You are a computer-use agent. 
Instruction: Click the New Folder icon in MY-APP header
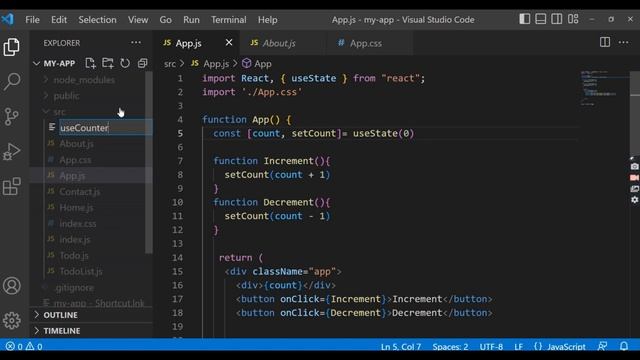pyautogui.click(x=108, y=63)
